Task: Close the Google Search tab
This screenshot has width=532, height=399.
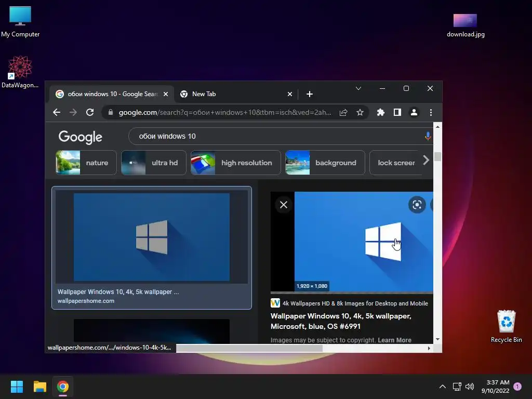Action: tap(166, 94)
